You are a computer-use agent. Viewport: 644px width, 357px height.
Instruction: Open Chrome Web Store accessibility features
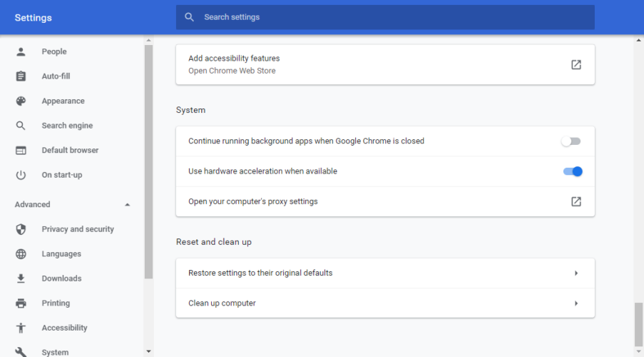(385, 64)
